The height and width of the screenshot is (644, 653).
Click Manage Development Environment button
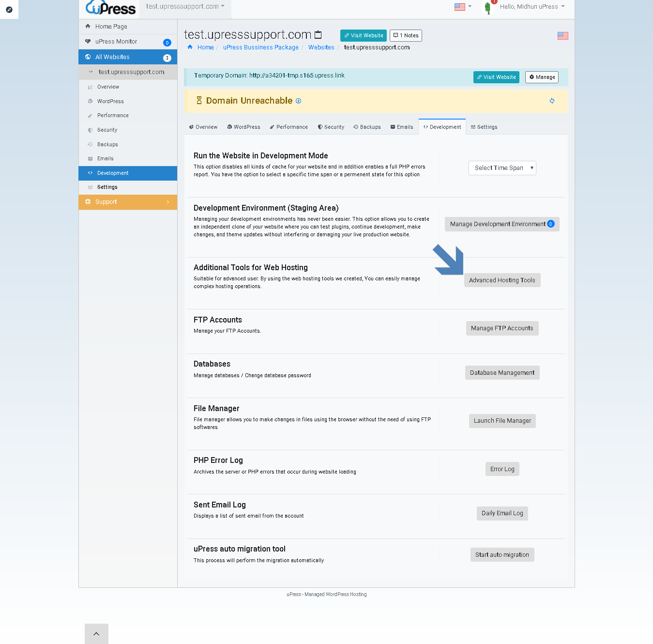click(x=502, y=224)
